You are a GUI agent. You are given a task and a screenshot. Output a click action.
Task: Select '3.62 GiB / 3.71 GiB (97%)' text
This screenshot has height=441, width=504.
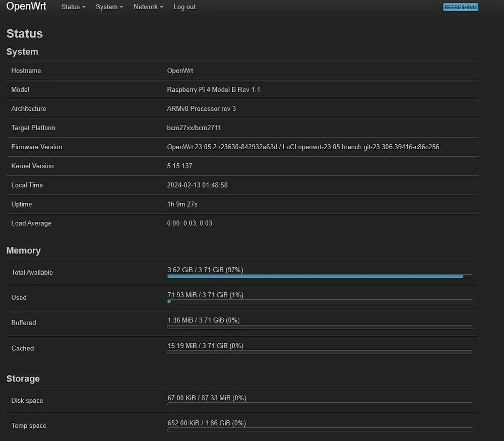coord(205,270)
